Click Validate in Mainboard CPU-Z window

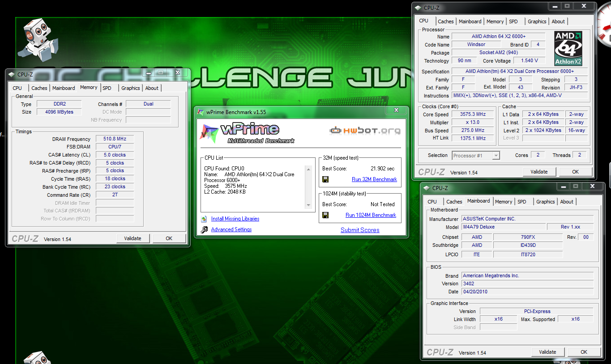click(x=547, y=352)
